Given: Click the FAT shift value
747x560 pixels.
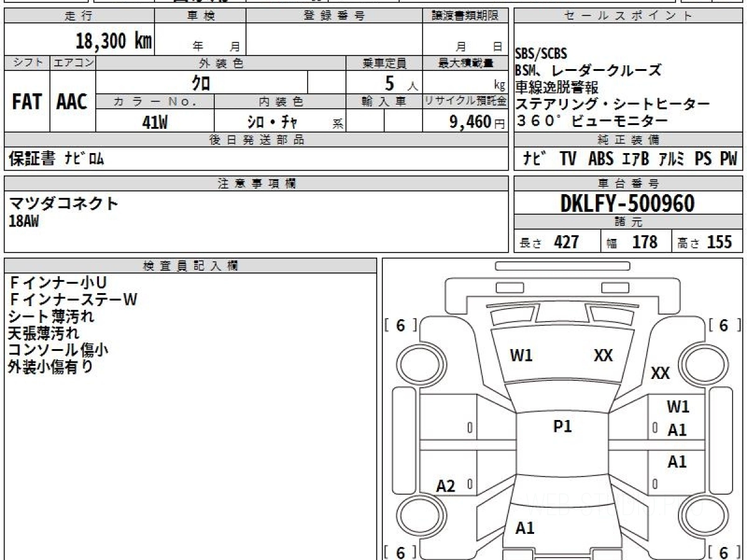Looking at the screenshot, I should [x=27, y=102].
